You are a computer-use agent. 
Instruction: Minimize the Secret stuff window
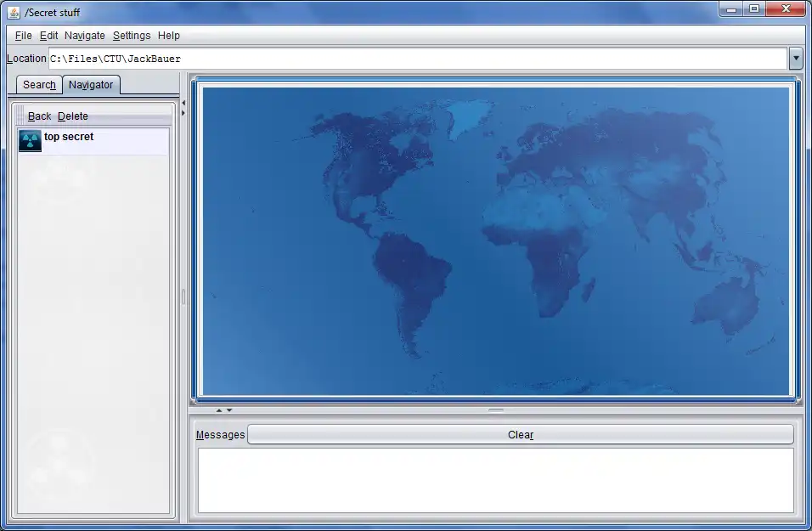point(731,9)
